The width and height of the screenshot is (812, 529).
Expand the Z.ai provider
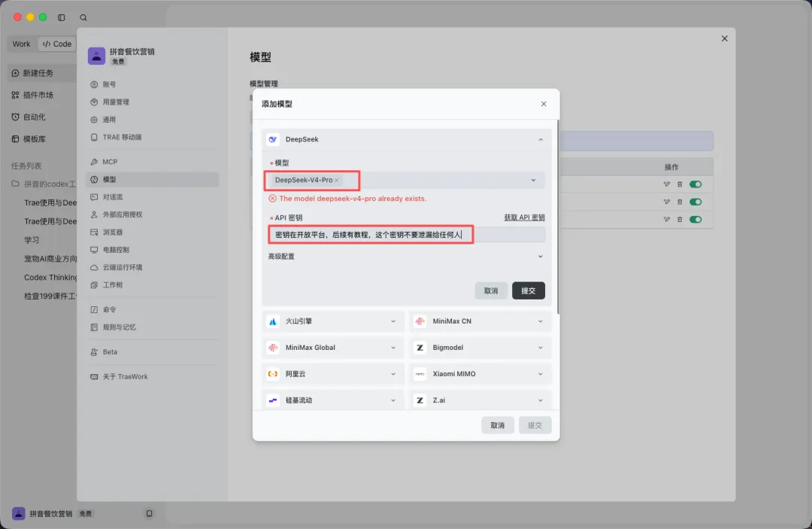tap(480, 400)
